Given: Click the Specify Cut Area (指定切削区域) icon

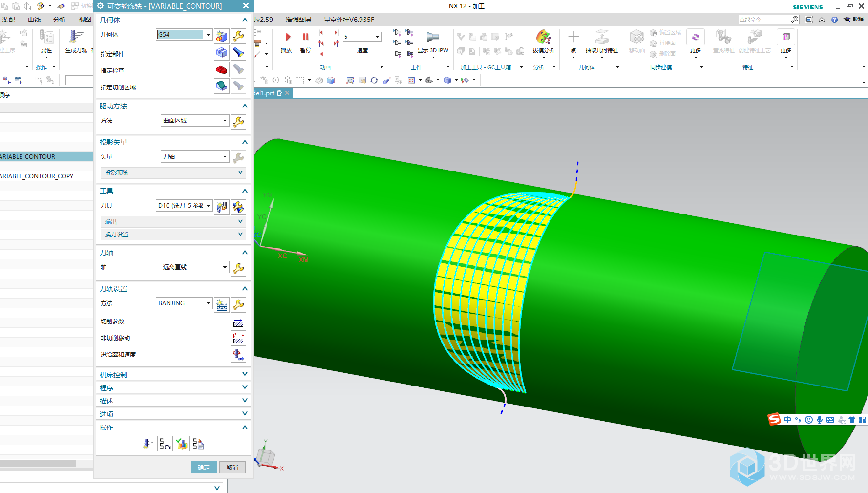Looking at the screenshot, I should pos(222,86).
